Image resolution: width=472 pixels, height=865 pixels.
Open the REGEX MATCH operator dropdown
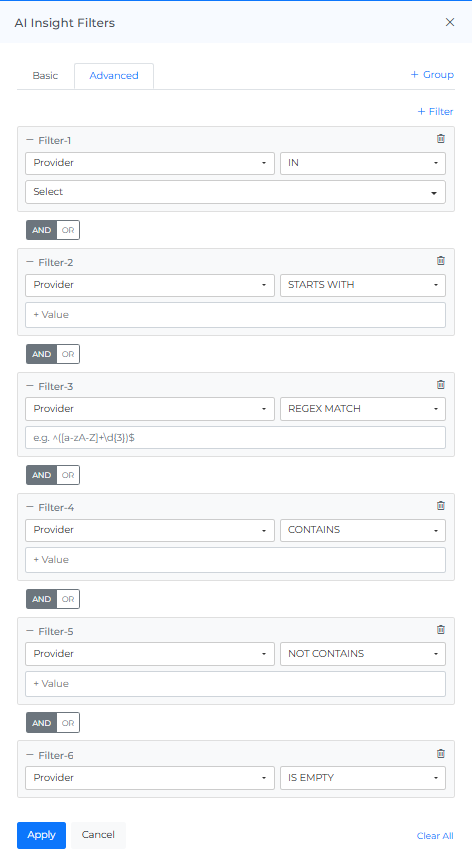(x=363, y=409)
